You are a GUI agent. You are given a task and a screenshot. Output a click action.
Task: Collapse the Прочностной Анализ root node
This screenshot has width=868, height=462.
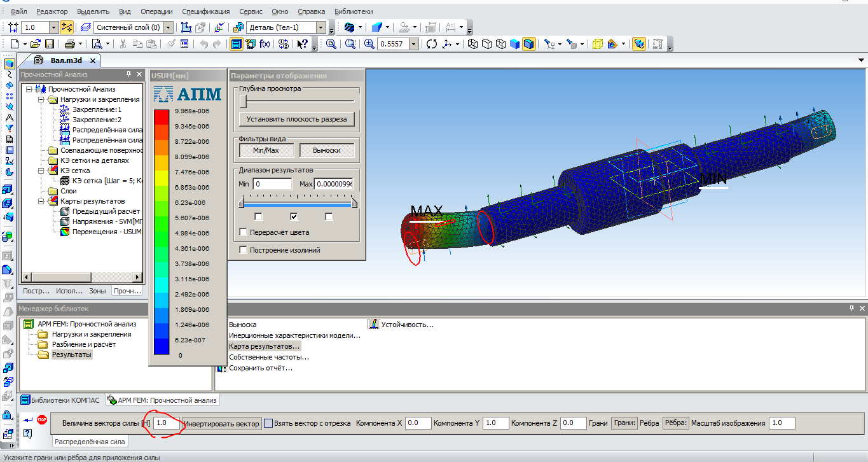coord(29,89)
